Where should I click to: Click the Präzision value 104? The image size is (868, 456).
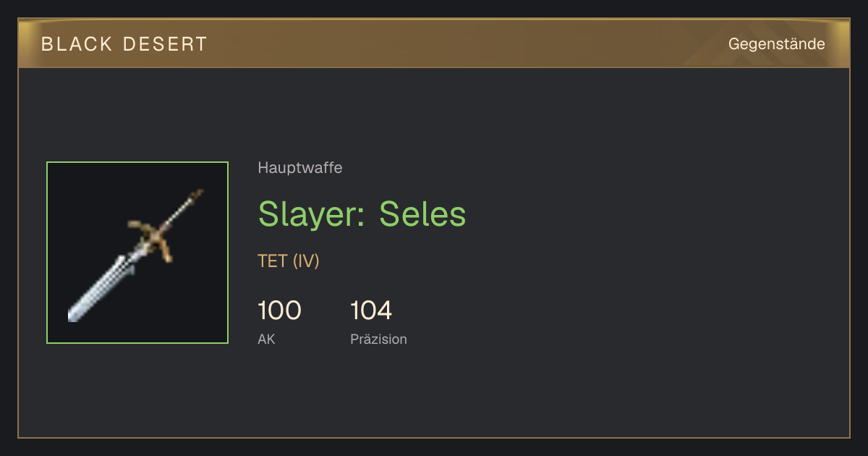pyautogui.click(x=371, y=311)
